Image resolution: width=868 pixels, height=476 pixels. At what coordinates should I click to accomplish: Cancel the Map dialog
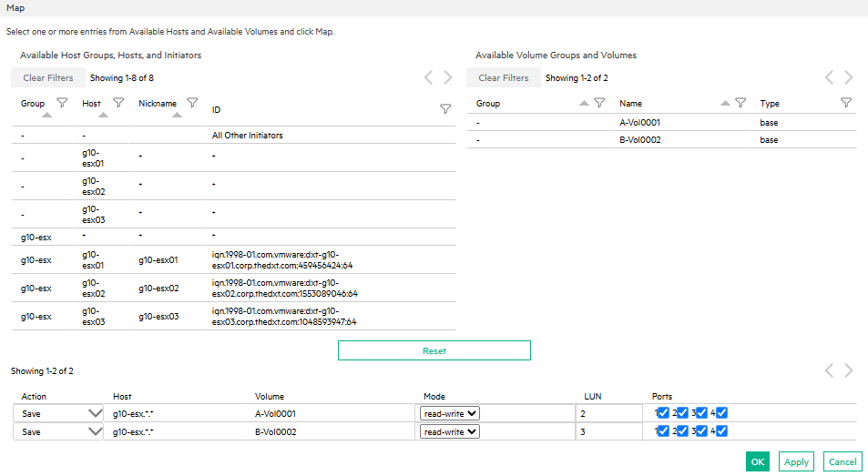point(842,461)
